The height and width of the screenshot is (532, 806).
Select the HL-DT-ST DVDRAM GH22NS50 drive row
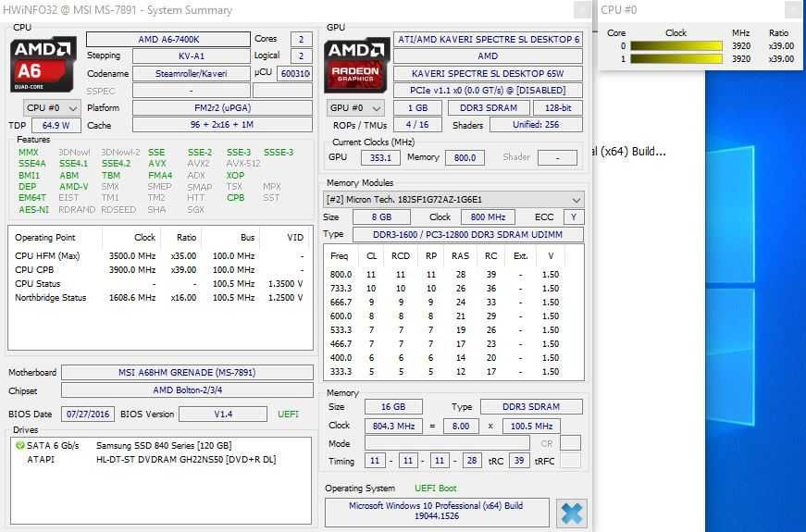click(x=161, y=460)
